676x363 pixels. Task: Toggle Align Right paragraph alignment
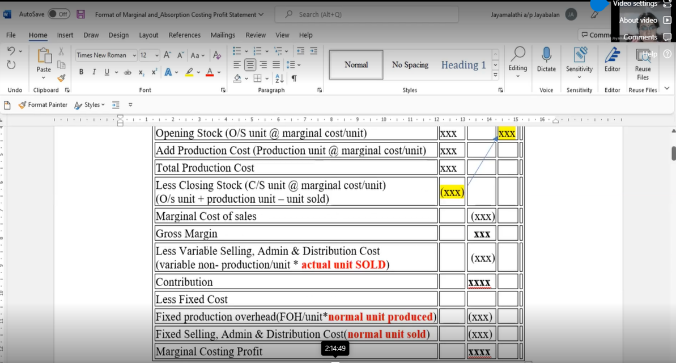click(263, 65)
